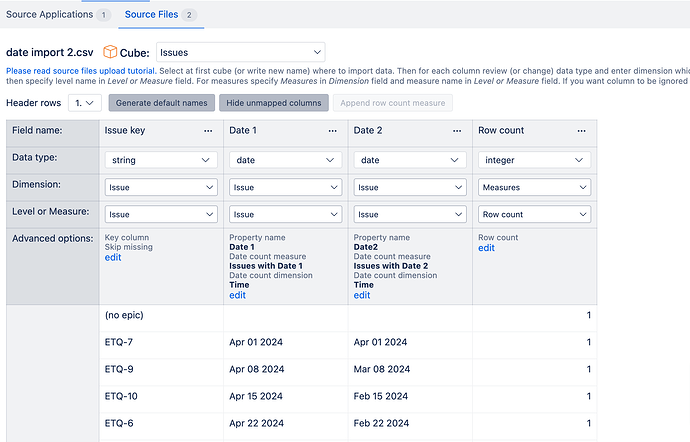Image resolution: width=690 pixels, height=442 pixels.
Task: Switch to the Source Applications tab
Action: point(58,15)
